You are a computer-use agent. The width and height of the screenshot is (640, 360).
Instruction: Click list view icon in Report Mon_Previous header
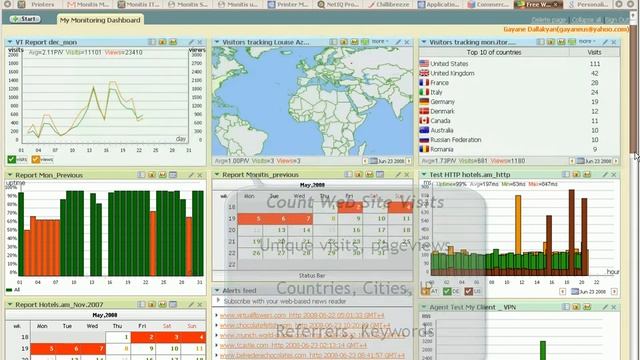pos(141,175)
